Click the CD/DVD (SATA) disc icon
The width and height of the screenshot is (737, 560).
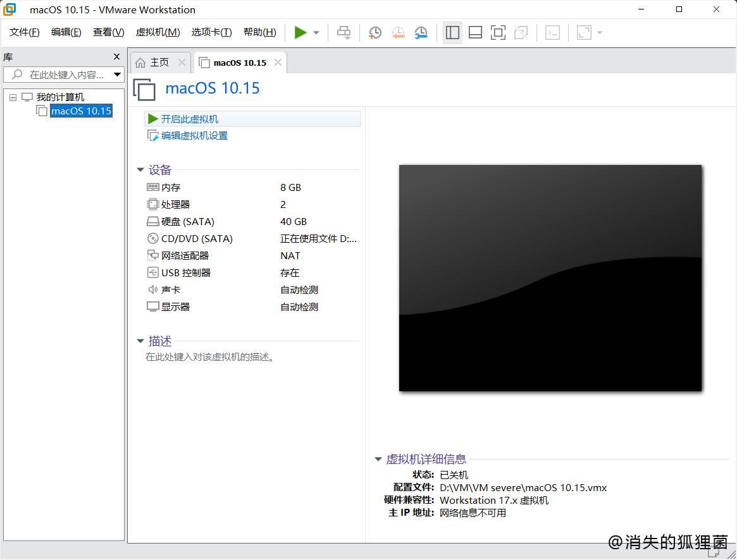click(x=152, y=239)
